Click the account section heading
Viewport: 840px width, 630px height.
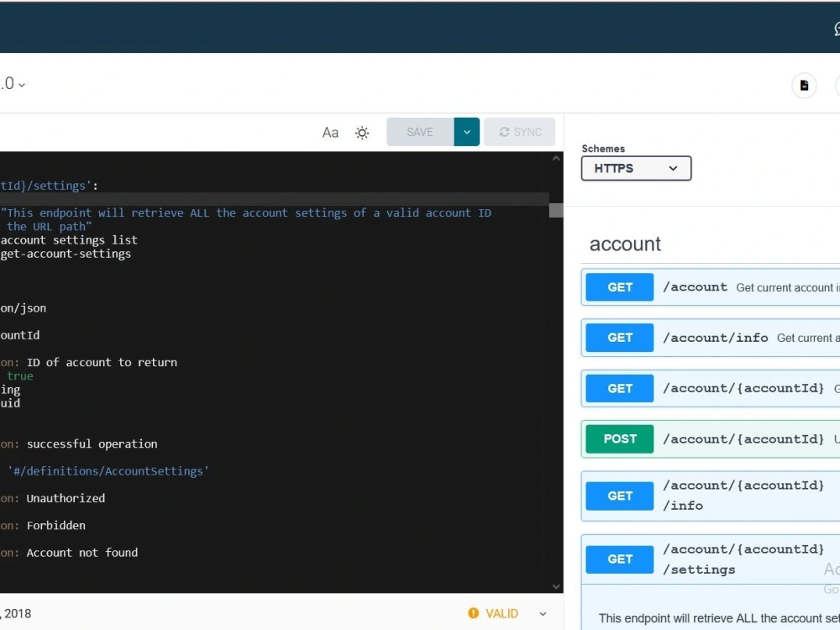tap(625, 244)
